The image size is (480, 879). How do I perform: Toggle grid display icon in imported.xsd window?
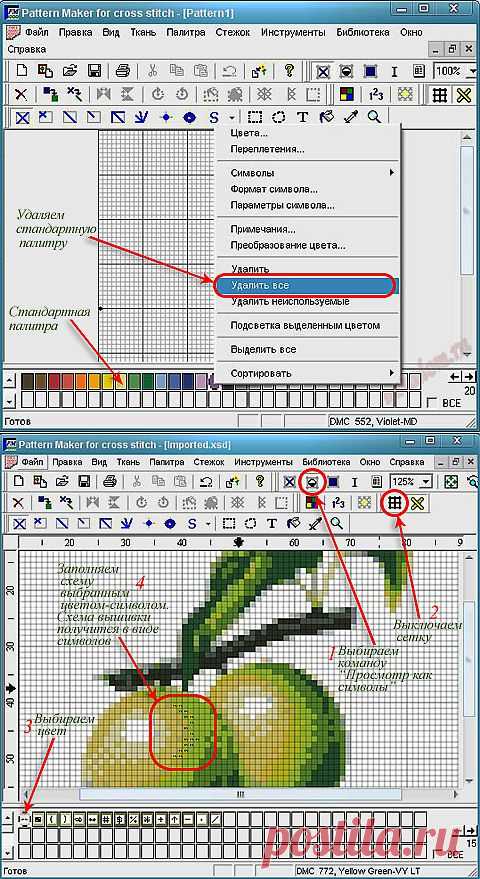(x=395, y=503)
